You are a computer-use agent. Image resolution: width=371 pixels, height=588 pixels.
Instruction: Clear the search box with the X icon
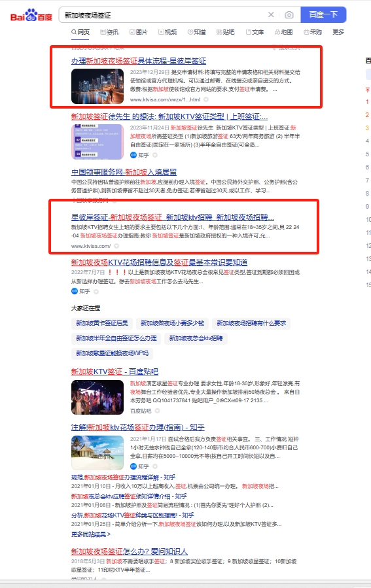tap(271, 14)
